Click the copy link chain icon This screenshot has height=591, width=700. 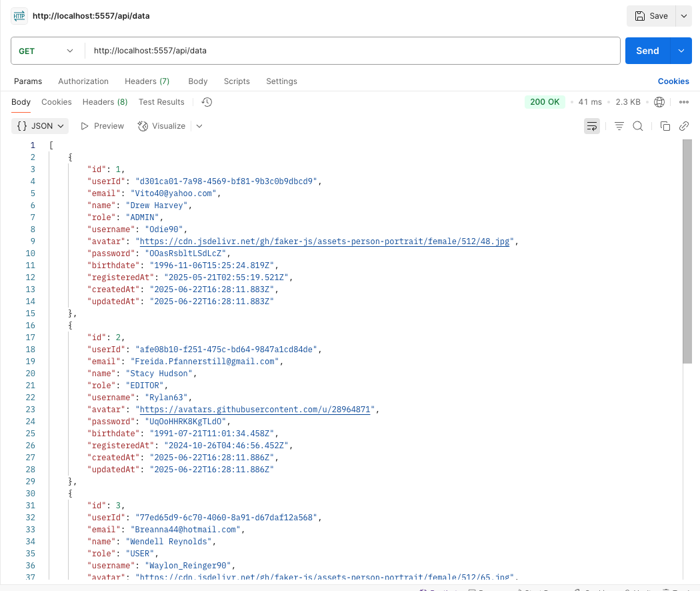tap(683, 127)
